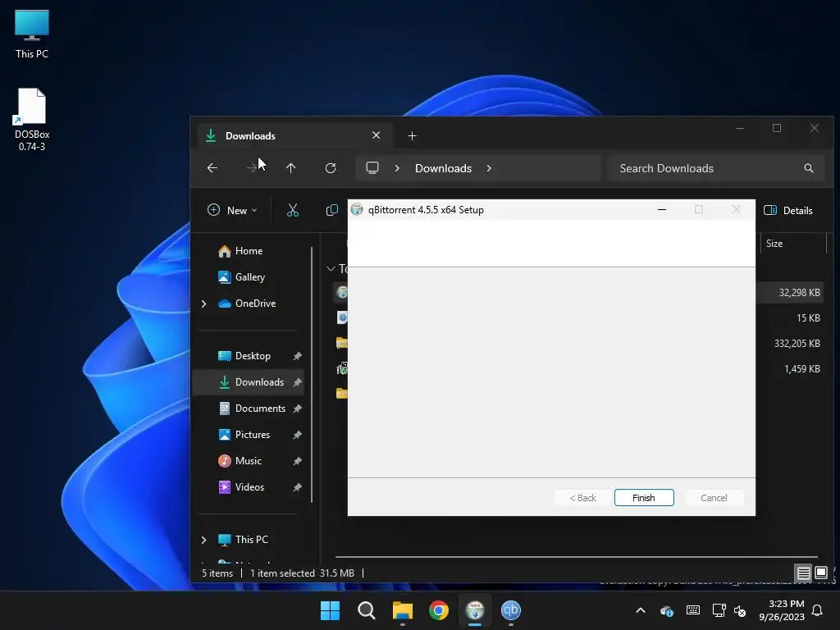The width and height of the screenshot is (840, 630).
Task: Refresh the Downloads folder view
Action: pos(331,168)
